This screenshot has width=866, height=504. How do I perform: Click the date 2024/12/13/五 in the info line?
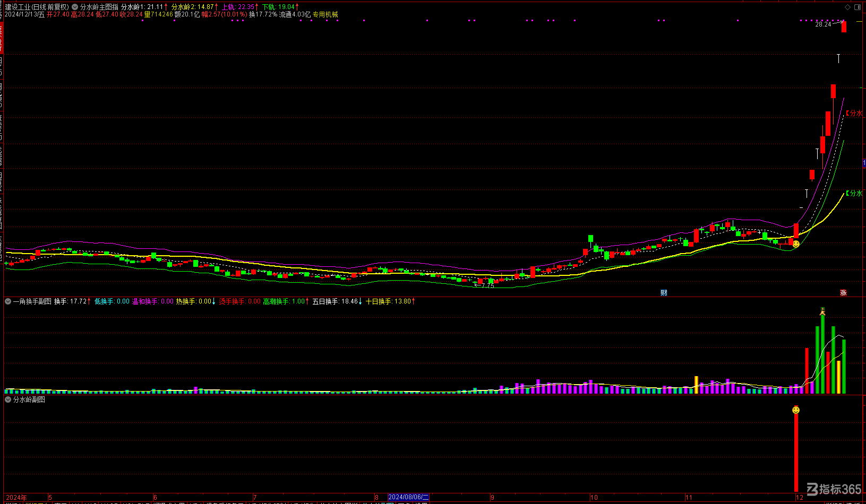tap(25, 14)
